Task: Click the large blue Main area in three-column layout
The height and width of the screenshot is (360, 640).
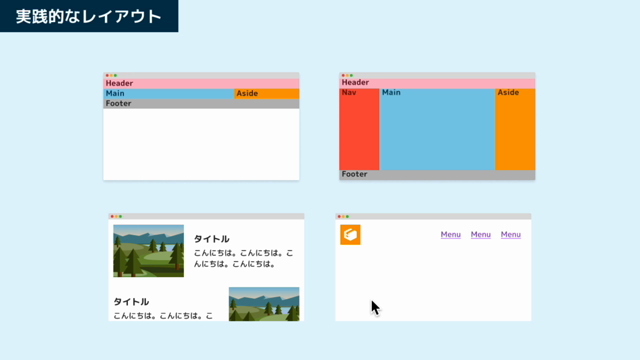Action: (438, 129)
